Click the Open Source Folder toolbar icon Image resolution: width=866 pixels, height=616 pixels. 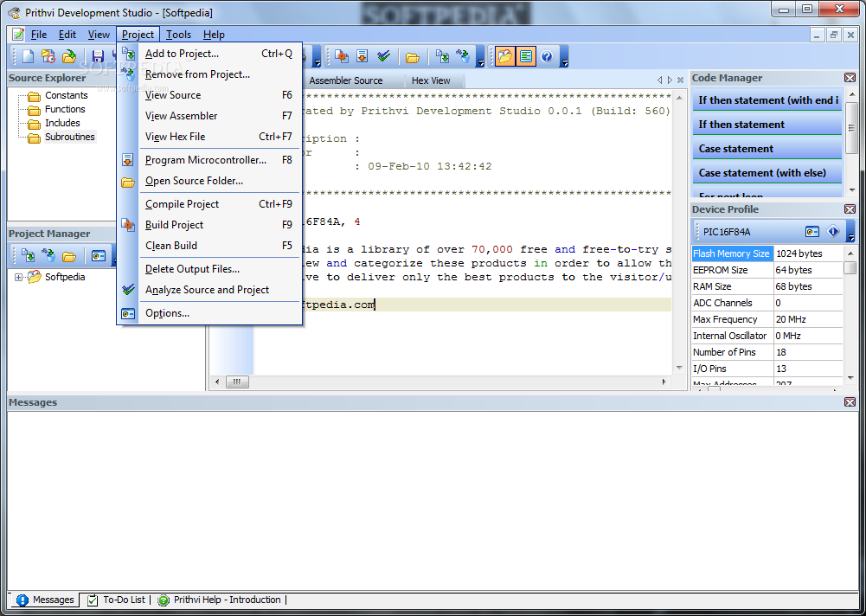tap(413, 57)
